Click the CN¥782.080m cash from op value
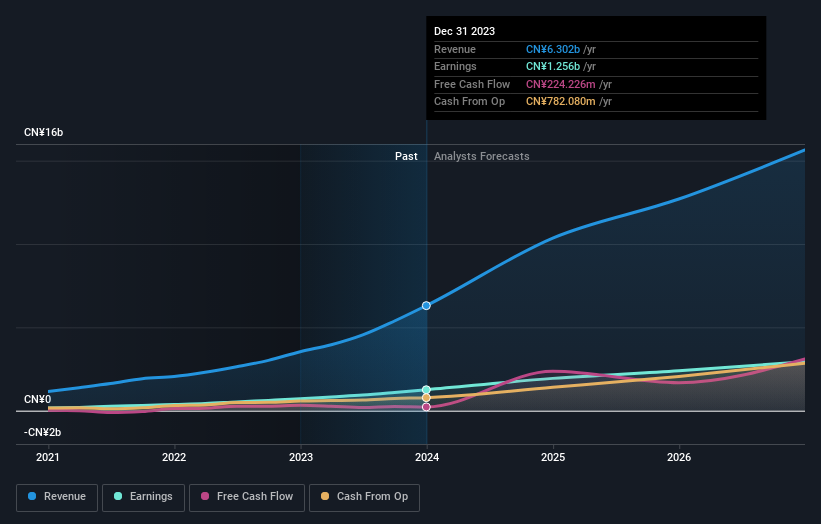Screen dimensions: 821x524 point(561,102)
